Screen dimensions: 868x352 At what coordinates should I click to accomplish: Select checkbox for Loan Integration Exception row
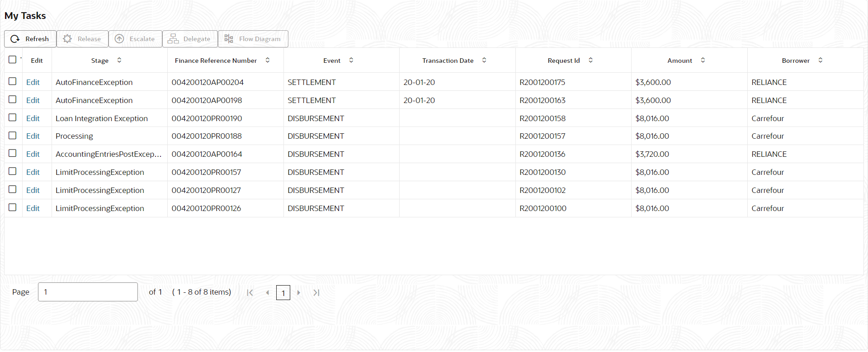coord(13,117)
